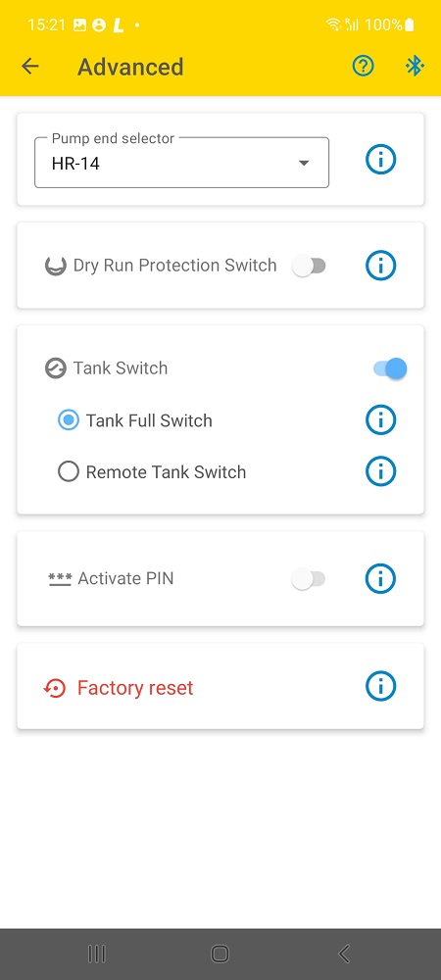This screenshot has width=441, height=980.
Task: Open info for Pump end selector
Action: tap(380, 161)
